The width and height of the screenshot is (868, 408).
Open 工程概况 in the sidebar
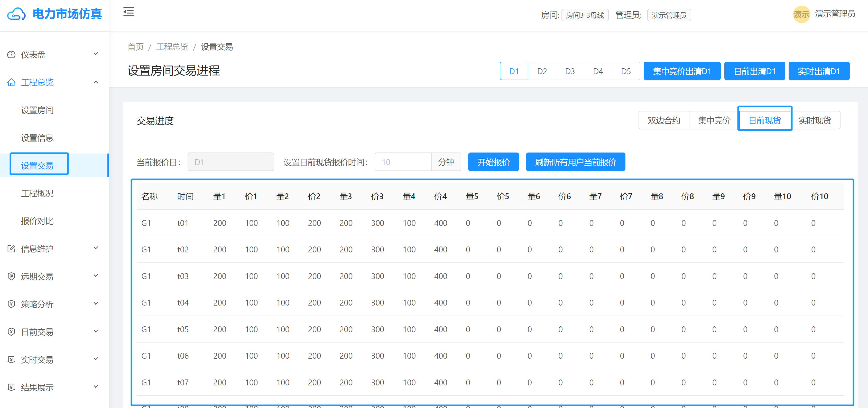pyautogui.click(x=38, y=193)
